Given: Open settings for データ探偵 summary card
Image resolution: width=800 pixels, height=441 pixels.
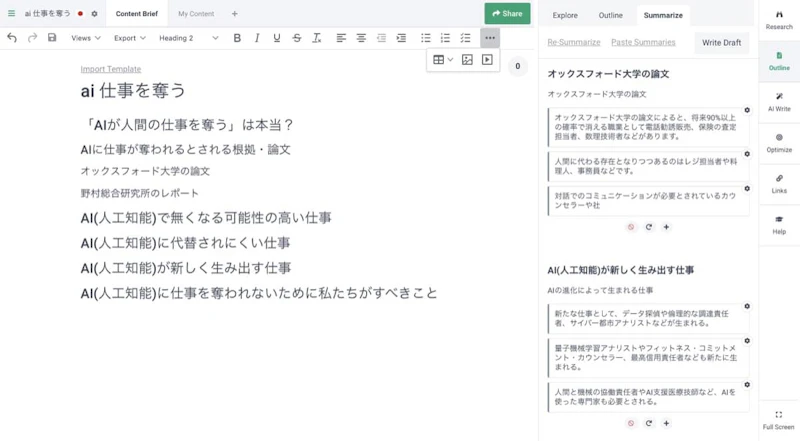Looking at the screenshot, I should 747,306.
